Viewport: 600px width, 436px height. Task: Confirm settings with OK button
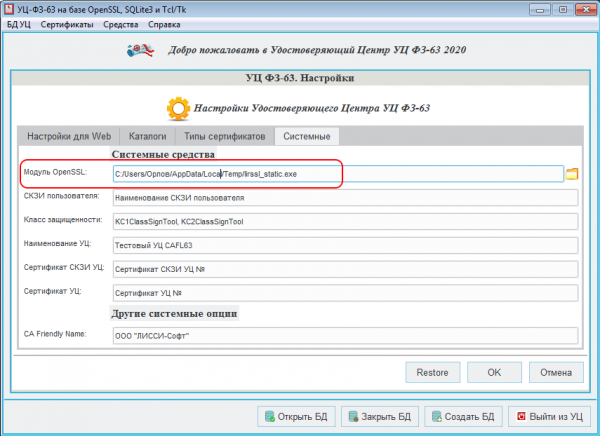(493, 372)
